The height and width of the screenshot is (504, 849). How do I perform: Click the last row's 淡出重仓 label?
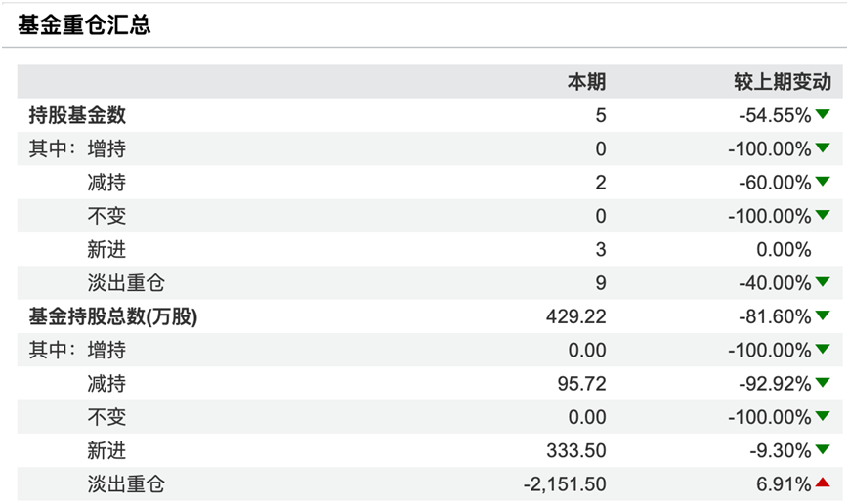point(126,483)
